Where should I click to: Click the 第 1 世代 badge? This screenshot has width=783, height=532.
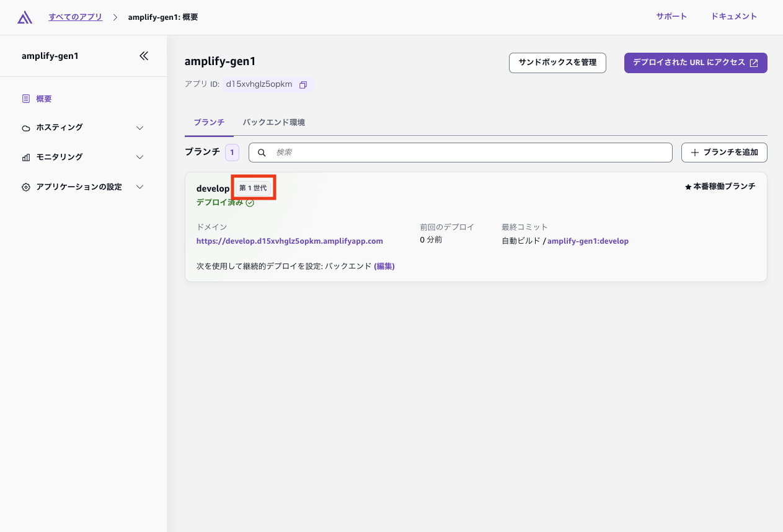tap(253, 188)
